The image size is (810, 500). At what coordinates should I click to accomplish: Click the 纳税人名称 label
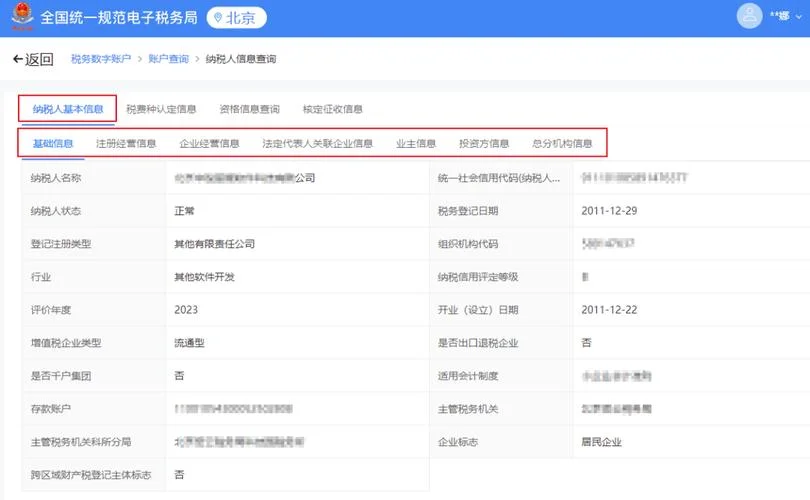[x=56, y=178]
